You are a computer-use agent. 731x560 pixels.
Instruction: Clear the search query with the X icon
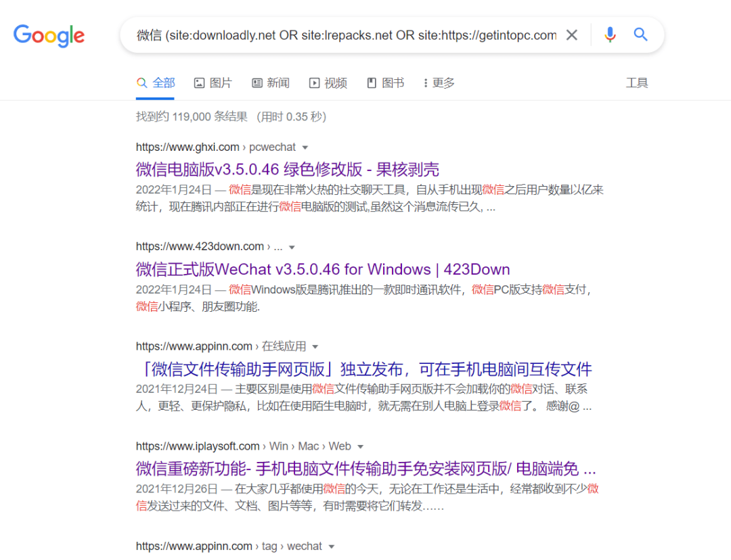(571, 34)
